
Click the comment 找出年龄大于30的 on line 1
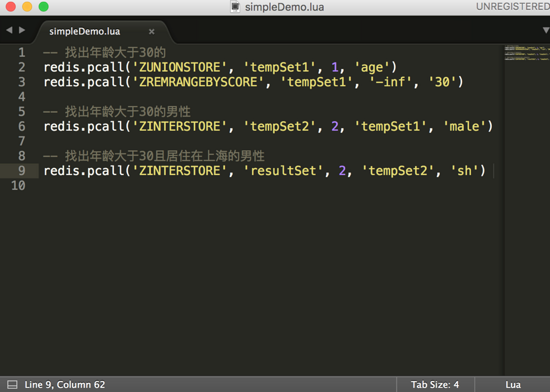click(105, 52)
